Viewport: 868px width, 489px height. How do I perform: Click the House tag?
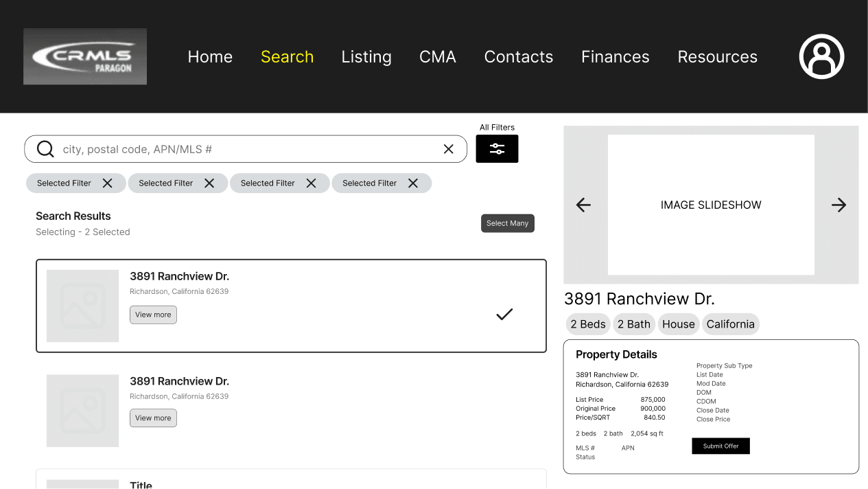tap(679, 324)
